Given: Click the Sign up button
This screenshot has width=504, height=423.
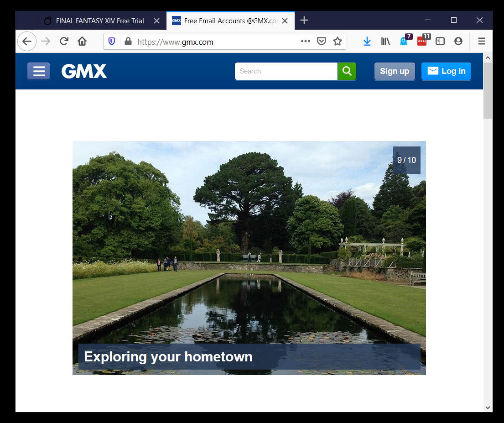Looking at the screenshot, I should point(395,71).
